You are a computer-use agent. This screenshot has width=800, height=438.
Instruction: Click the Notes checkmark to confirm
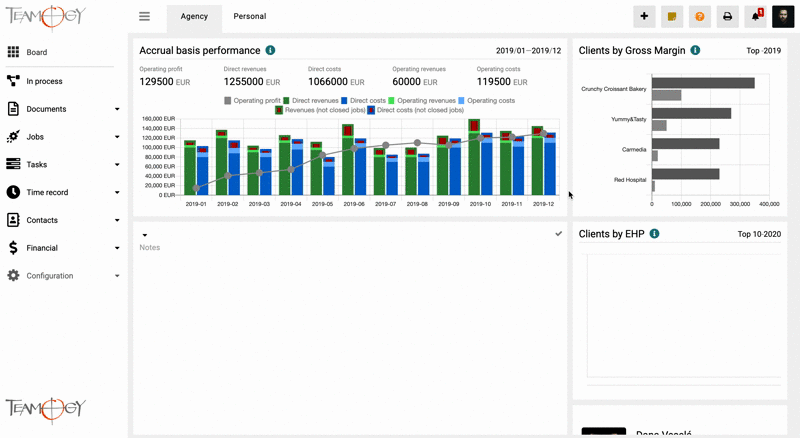558,234
